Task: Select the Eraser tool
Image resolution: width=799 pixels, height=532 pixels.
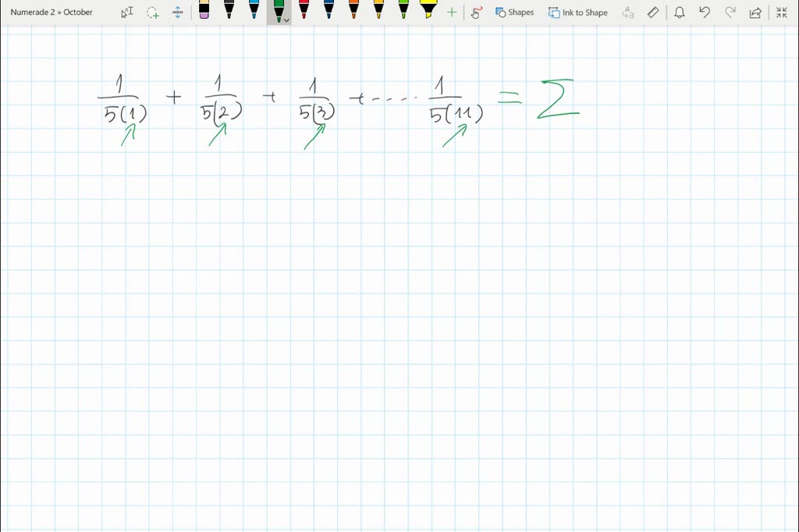Action: pos(204,12)
